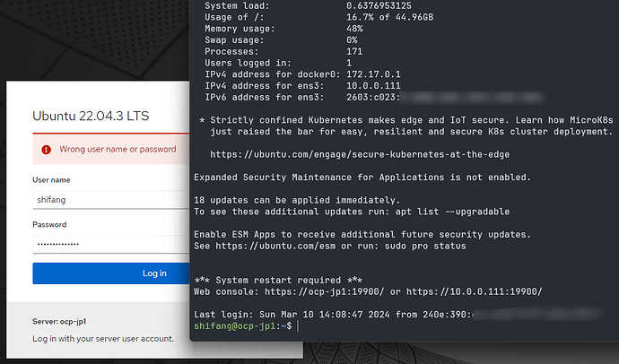The image size is (619, 364).
Task: Click the 'apt list --upgradable' command text
Action: [452, 212]
